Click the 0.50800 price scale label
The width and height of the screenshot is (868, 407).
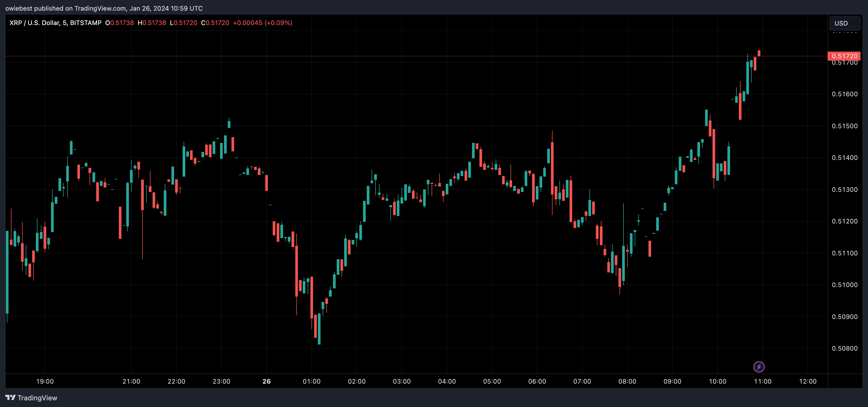point(844,348)
